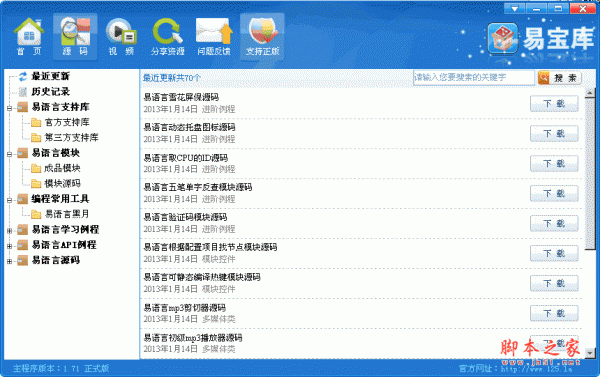Download 易语言根据配置项目找节点模块源码
The image size is (600, 377).
[554, 253]
